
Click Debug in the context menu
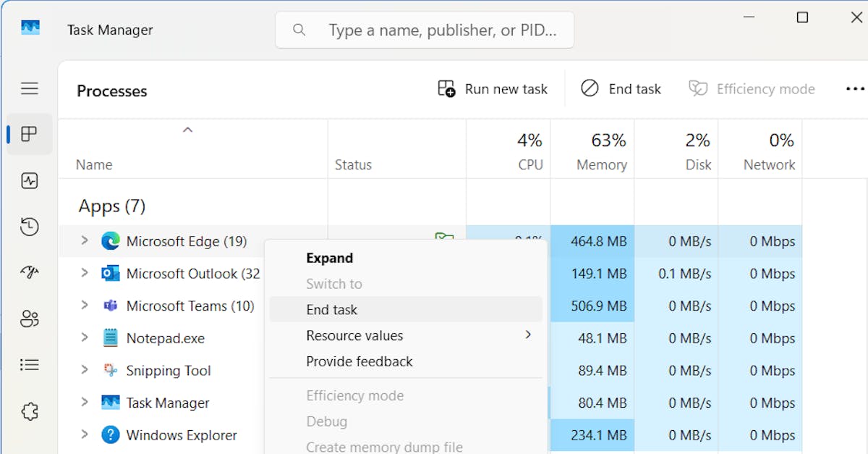tap(406, 421)
